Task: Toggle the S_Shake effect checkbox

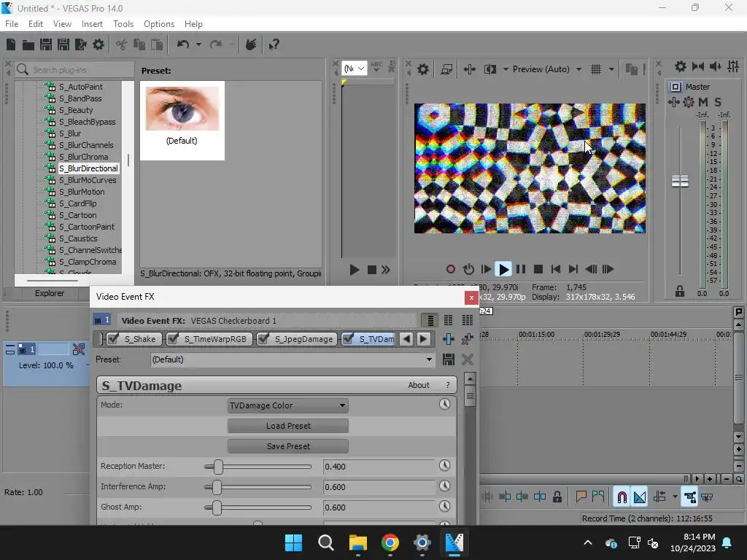Action: click(114, 339)
